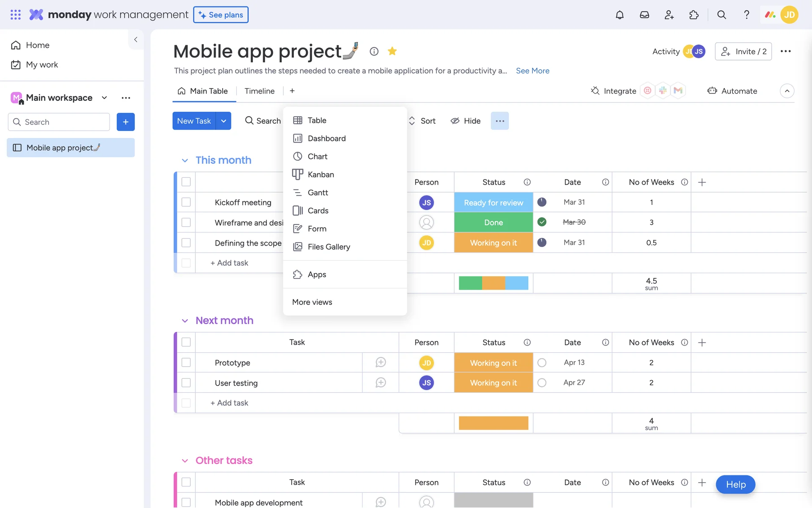Click the search everything magnifier icon
The width and height of the screenshot is (812, 508).
click(721, 15)
